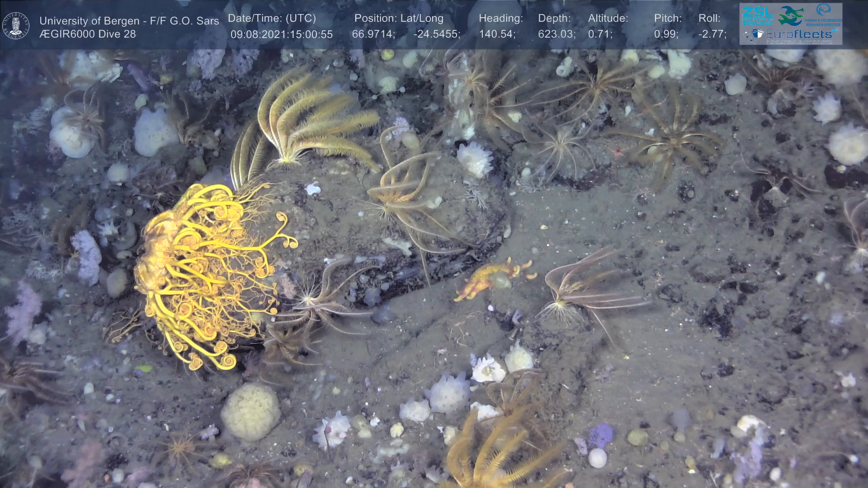
Task: Click the green-blue twin fish logo
Action: click(791, 15)
